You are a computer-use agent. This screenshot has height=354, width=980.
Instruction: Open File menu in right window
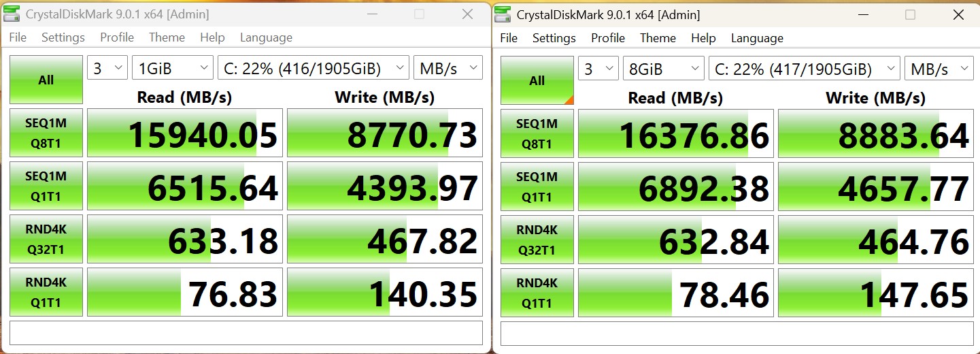[x=509, y=38]
